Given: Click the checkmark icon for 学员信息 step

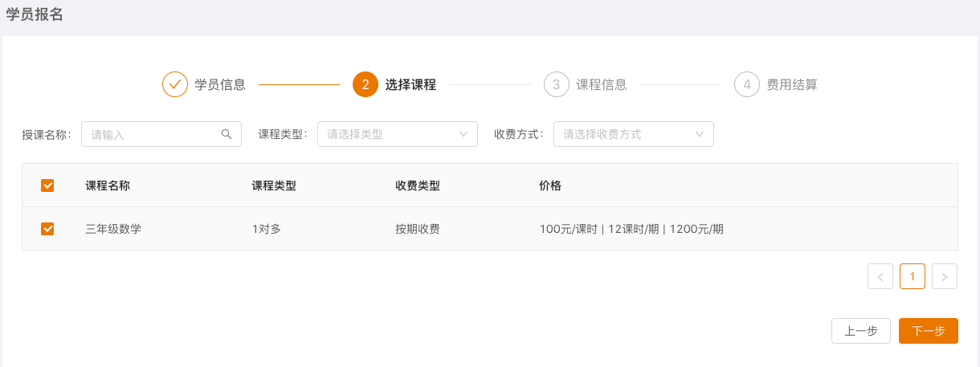Looking at the screenshot, I should click(x=175, y=84).
